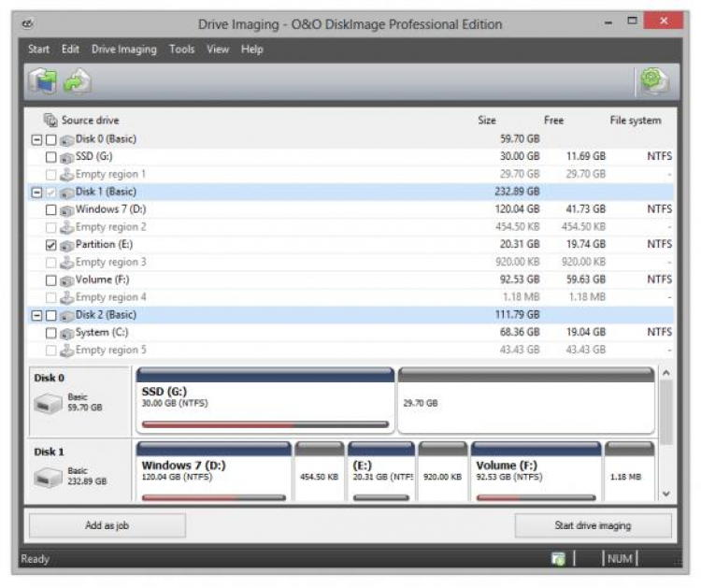This screenshot has height=588, width=701.
Task: Click the O&O app icon in title bar
Action: pos(28,23)
